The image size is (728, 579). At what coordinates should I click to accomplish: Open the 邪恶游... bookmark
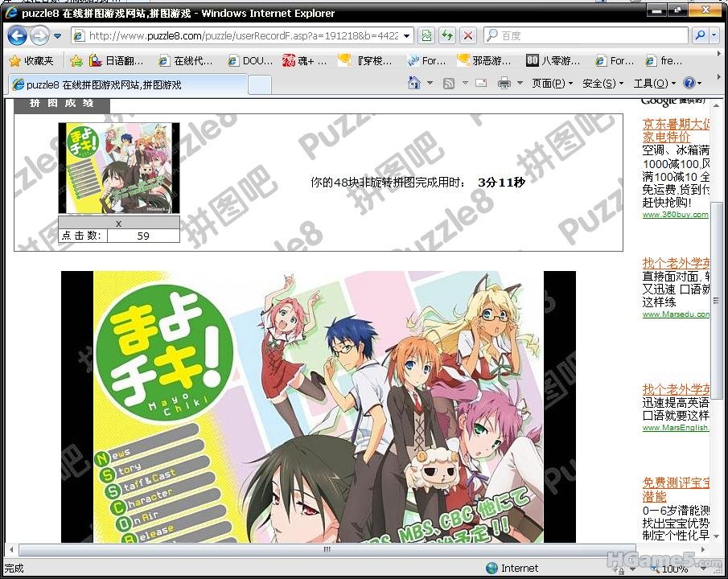click(483, 61)
